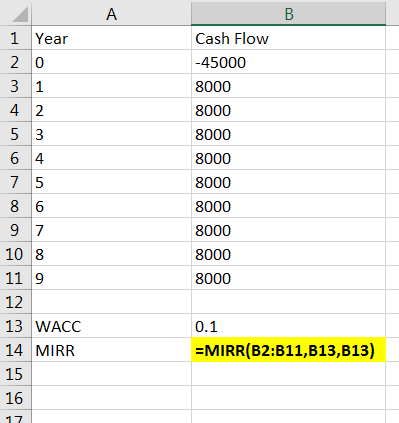Click the 'MIRR' label cell
This screenshot has width=399, height=423.
pos(111,350)
